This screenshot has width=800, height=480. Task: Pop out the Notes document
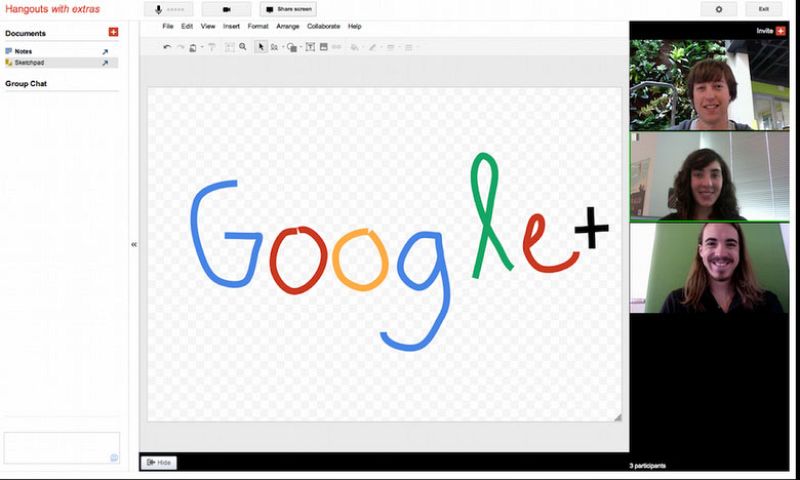(x=105, y=51)
